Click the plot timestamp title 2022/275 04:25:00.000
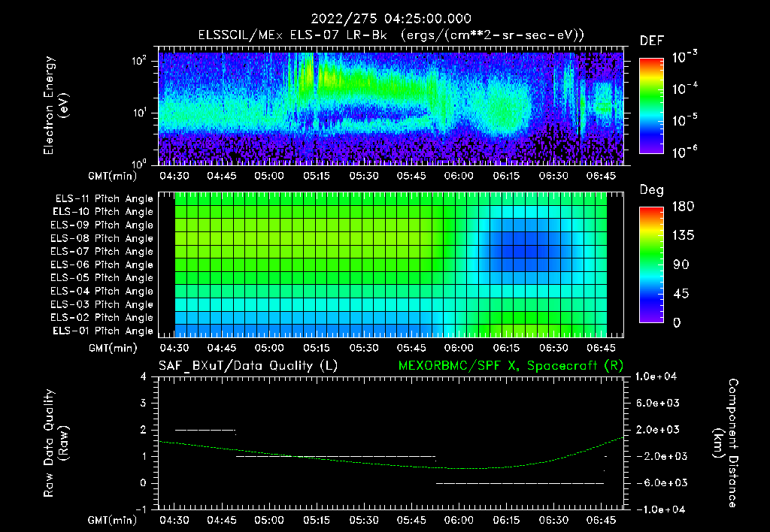Image resolution: width=770 pixels, height=532 pixels. pos(391,19)
